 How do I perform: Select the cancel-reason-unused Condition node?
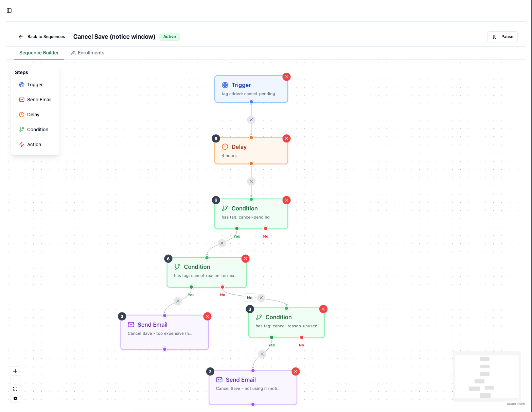287,323
